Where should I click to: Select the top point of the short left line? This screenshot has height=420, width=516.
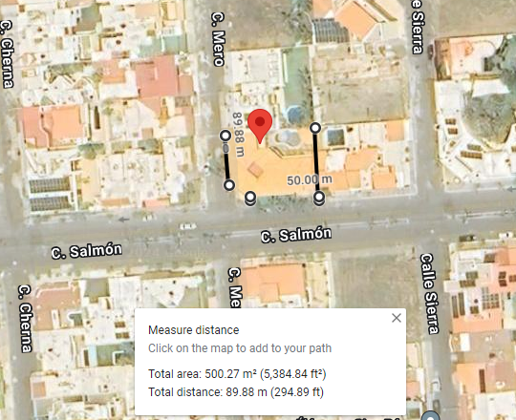226,136
